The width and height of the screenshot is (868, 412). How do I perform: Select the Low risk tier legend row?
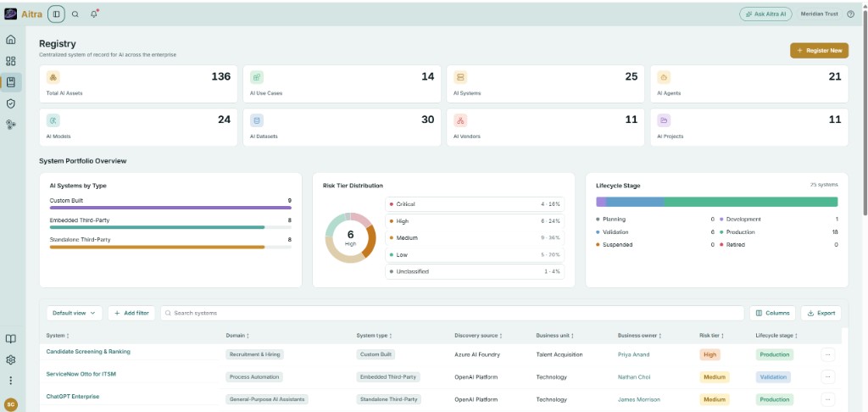pos(475,254)
